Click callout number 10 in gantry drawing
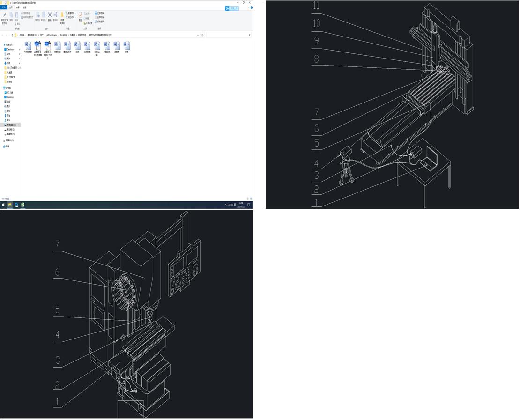This screenshot has width=520, height=420. (x=316, y=23)
